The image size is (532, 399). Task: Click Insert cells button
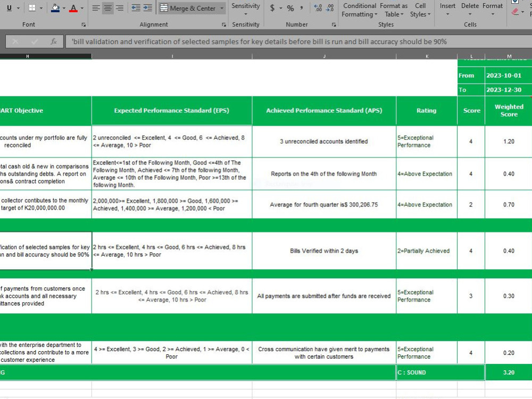447,10
